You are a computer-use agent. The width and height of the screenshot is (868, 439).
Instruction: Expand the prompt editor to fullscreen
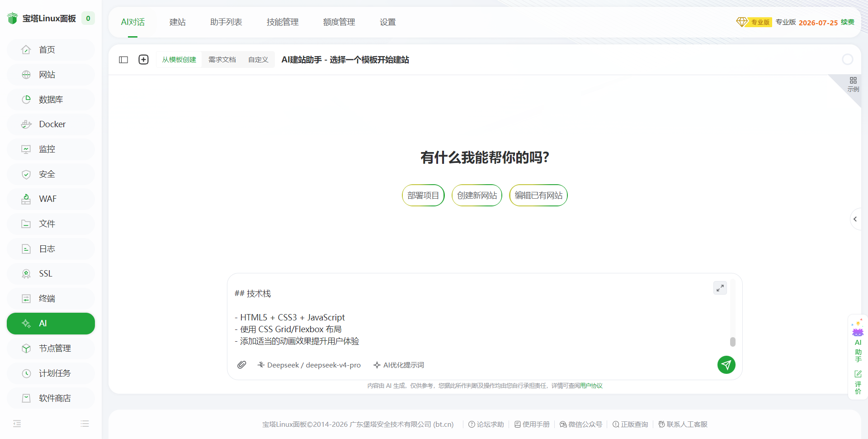pyautogui.click(x=720, y=288)
